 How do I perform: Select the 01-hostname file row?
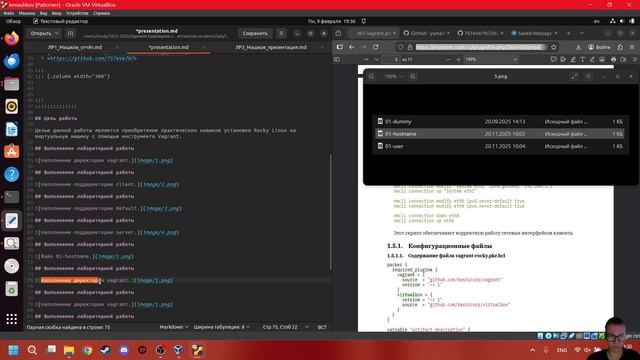pos(500,134)
